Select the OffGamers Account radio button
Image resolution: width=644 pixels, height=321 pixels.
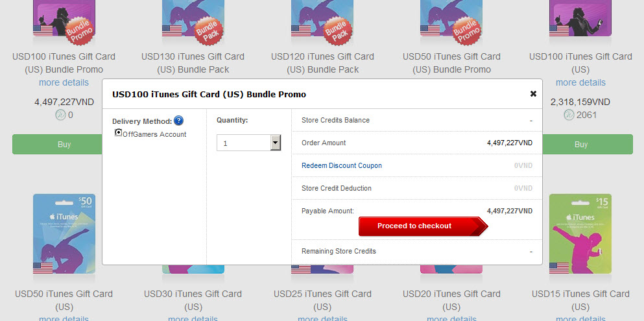(118, 132)
